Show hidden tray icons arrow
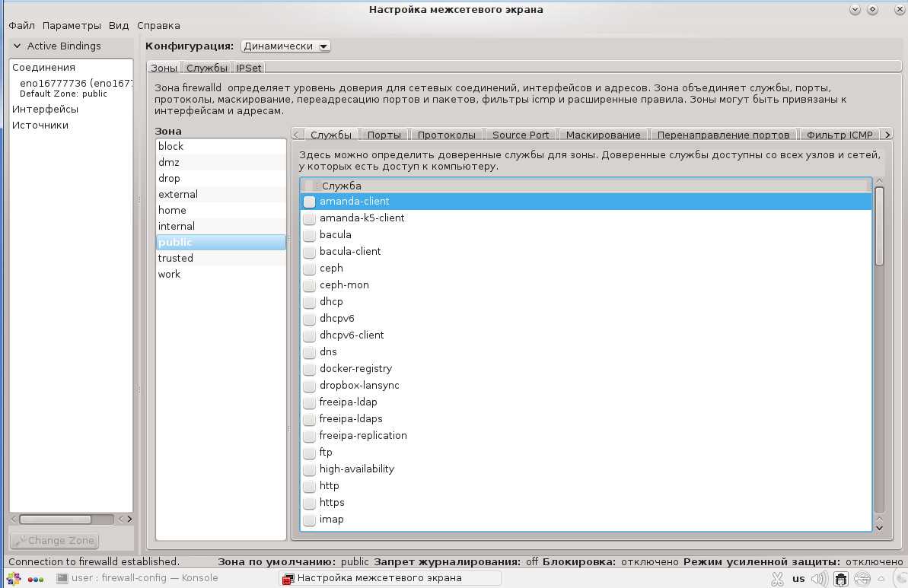This screenshot has width=908, height=588. click(x=881, y=579)
